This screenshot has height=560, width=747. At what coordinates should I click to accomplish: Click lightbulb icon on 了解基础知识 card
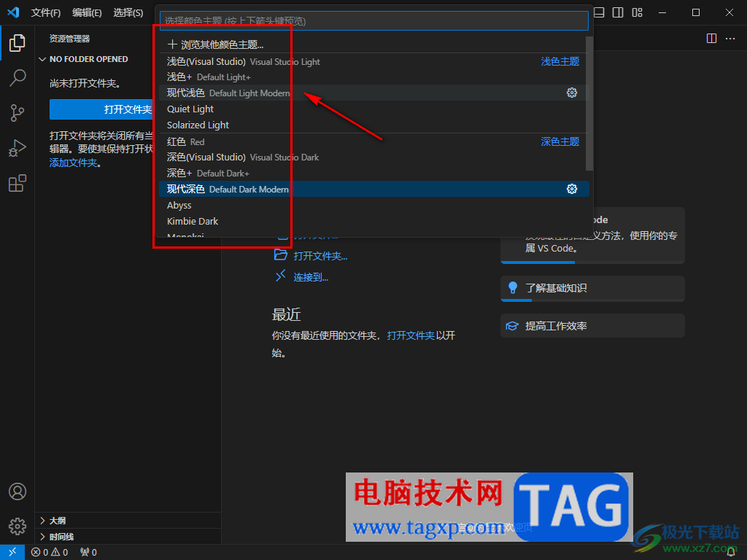(x=513, y=287)
